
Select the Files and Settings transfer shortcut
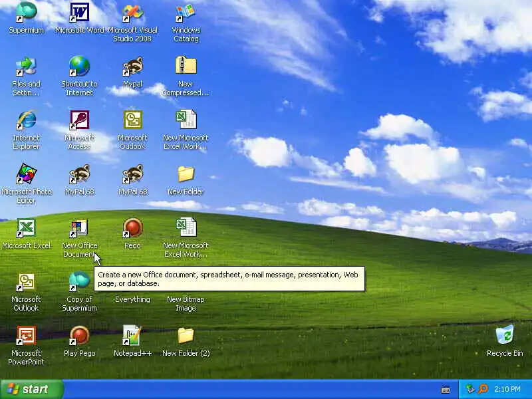click(x=26, y=66)
